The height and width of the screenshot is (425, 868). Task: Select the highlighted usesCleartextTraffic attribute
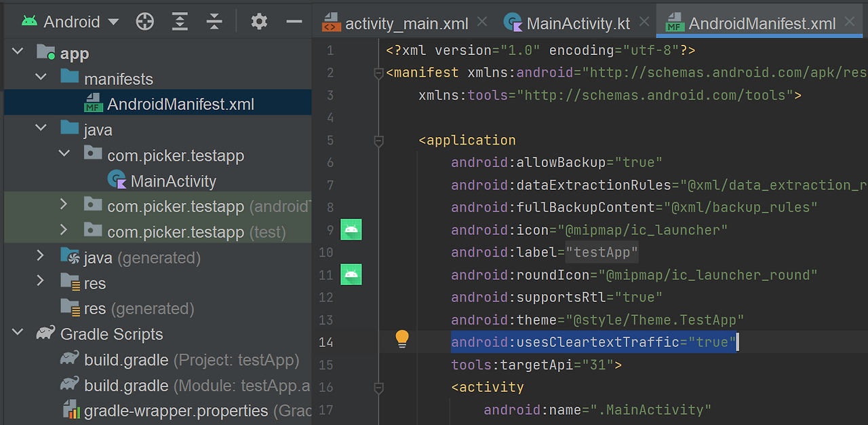594,342
